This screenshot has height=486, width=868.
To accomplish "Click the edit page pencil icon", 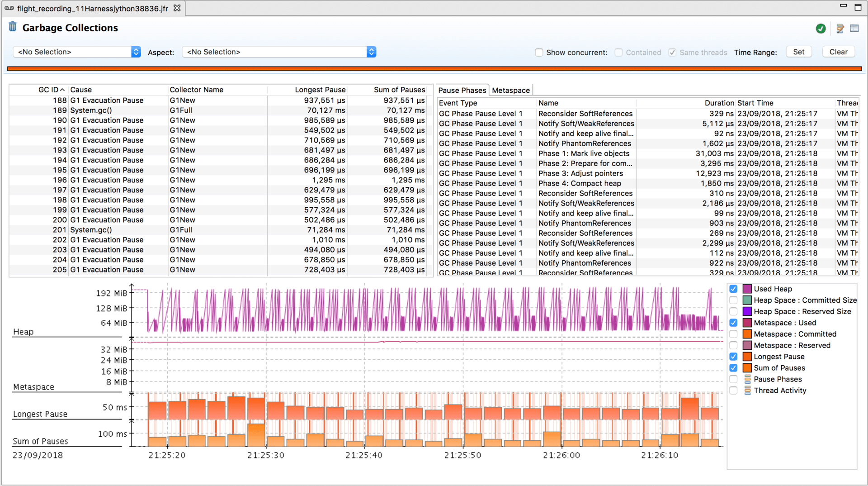I will 840,29.
